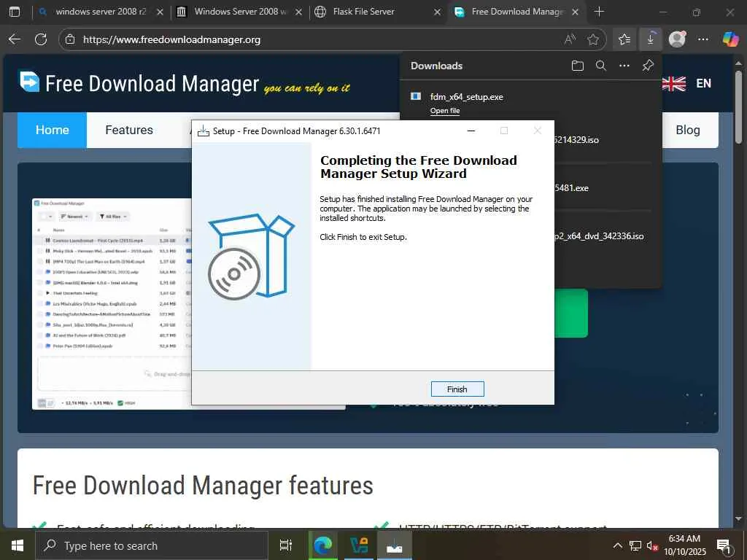Add this page to favorites star
The width and height of the screenshot is (747, 560).
[593, 39]
